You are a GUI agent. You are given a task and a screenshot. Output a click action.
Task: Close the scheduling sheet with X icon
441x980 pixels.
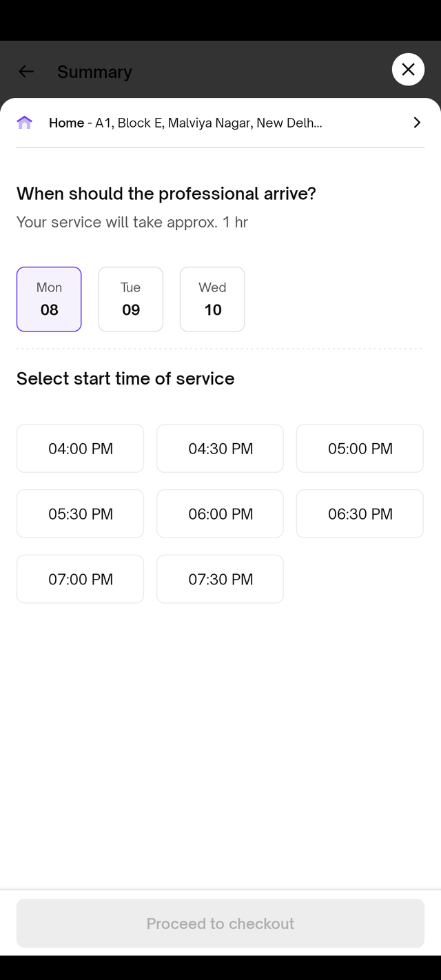tap(408, 70)
